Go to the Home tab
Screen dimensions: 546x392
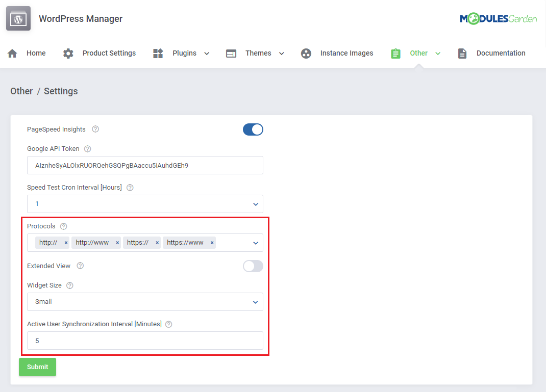tap(36, 53)
